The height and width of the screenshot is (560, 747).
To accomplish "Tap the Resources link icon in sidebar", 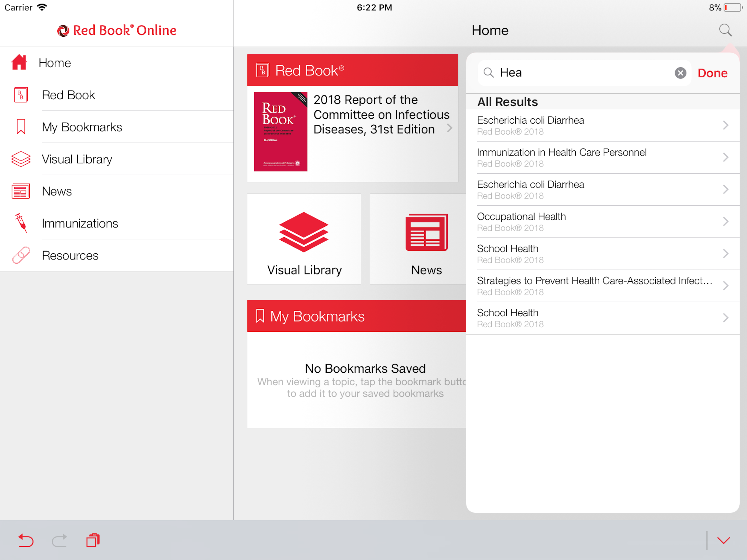I will pyautogui.click(x=21, y=255).
